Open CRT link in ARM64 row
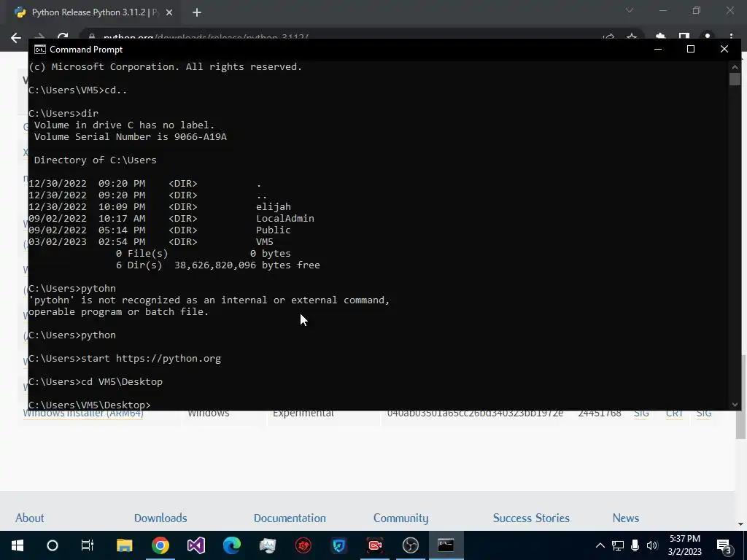Viewport: 747px width, 560px height. pos(674,414)
